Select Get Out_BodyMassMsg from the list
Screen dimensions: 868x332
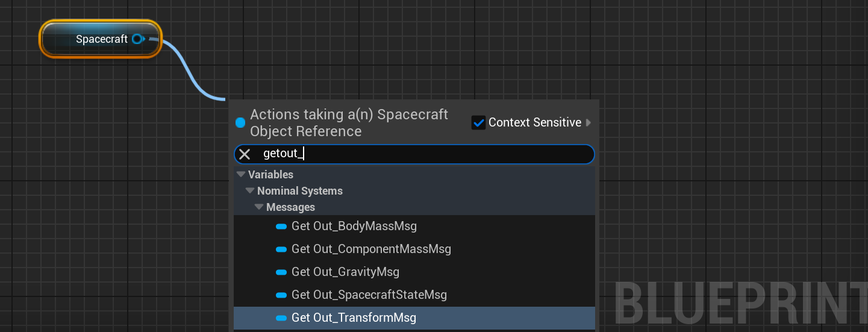point(354,227)
